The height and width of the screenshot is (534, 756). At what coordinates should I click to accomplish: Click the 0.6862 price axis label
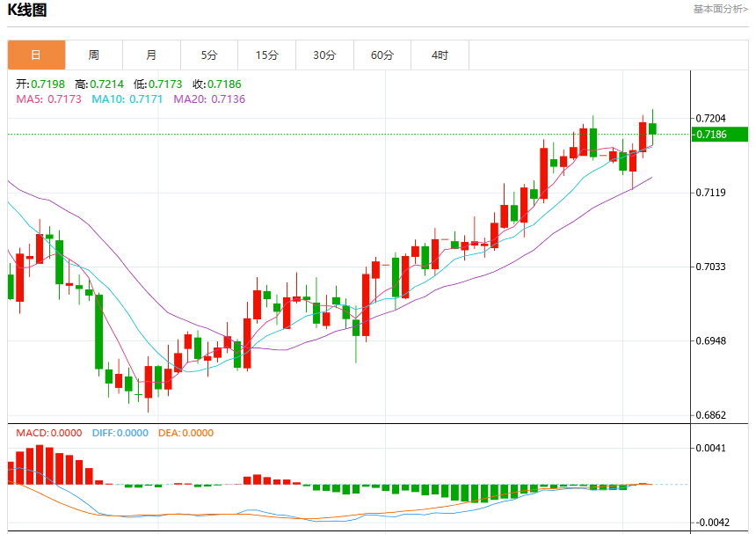tap(710, 415)
